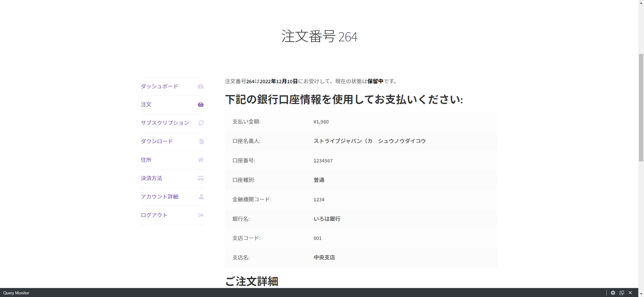Image resolution: width=644 pixels, height=297 pixels.
Task: Click the 注文番号 264 page title
Action: [x=320, y=36]
